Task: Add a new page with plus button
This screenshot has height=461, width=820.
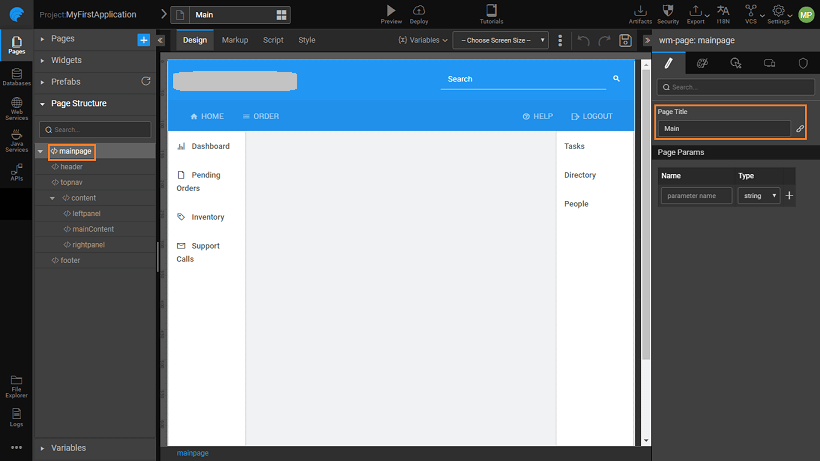Action: coord(143,39)
